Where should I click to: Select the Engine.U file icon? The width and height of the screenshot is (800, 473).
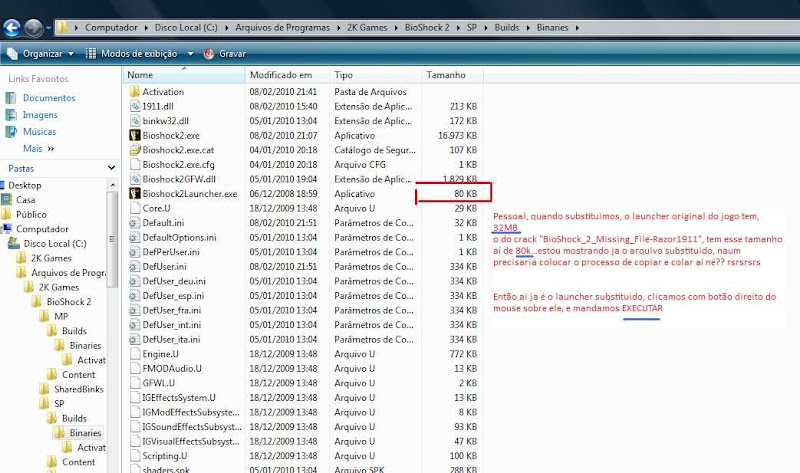click(135, 354)
